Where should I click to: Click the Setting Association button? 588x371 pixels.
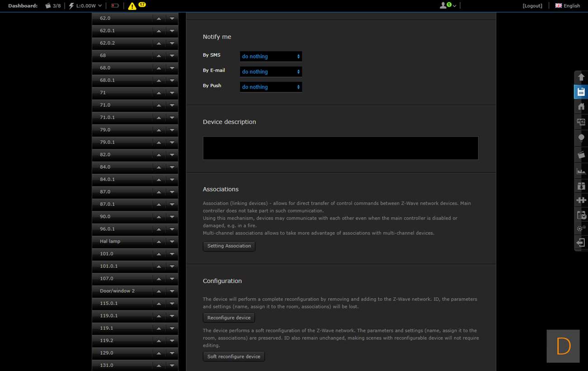(229, 246)
